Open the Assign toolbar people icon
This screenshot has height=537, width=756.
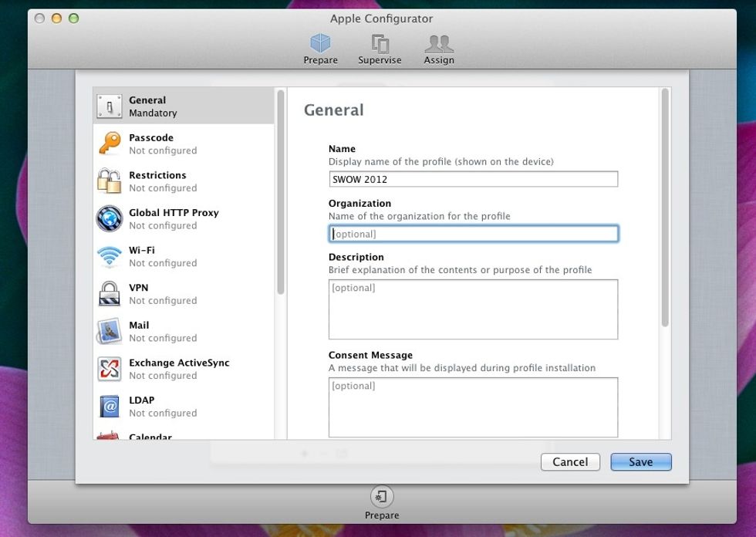click(439, 44)
